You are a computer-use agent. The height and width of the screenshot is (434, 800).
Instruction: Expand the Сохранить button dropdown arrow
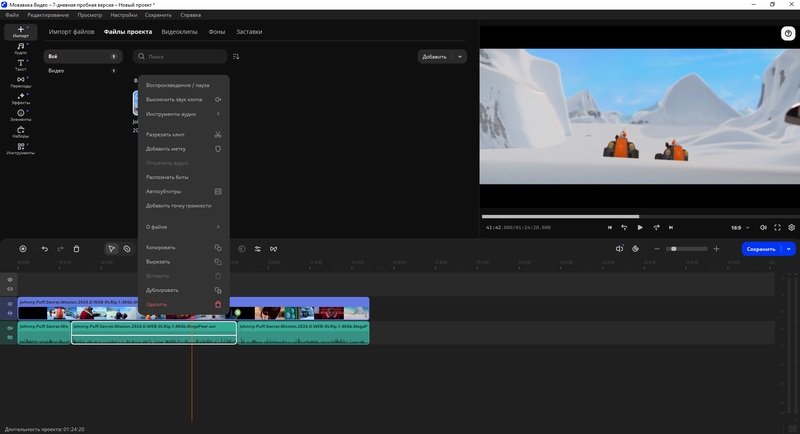tap(789, 249)
